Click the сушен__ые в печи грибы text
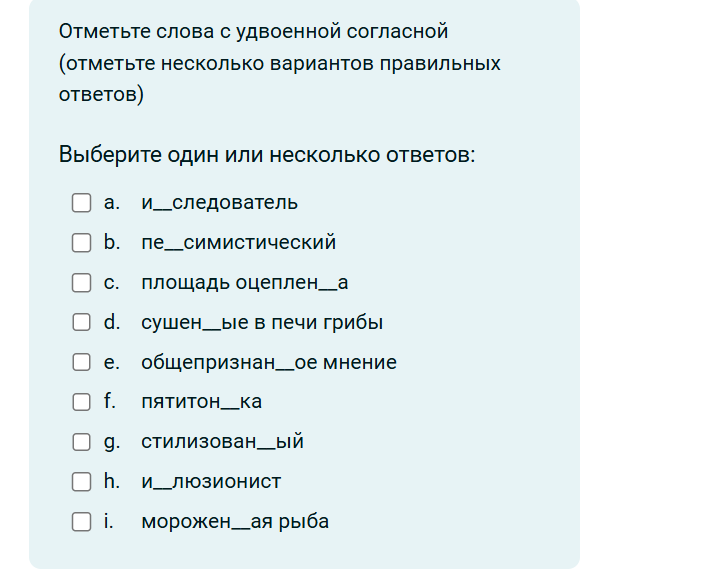This screenshot has width=702, height=581. [x=262, y=322]
